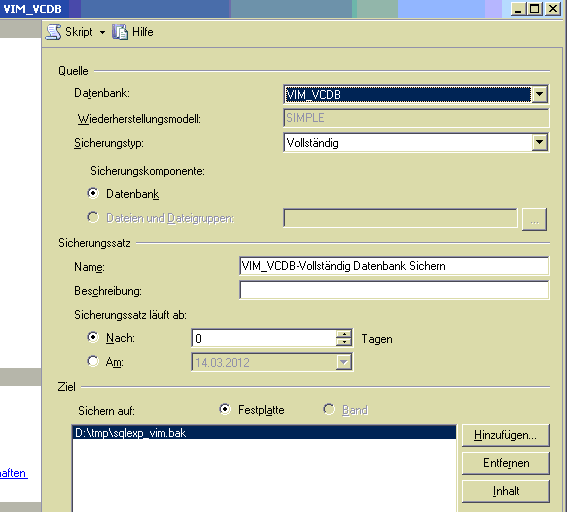Increase the Tagen value with up arrow
The height and width of the screenshot is (512, 567).
344,334
